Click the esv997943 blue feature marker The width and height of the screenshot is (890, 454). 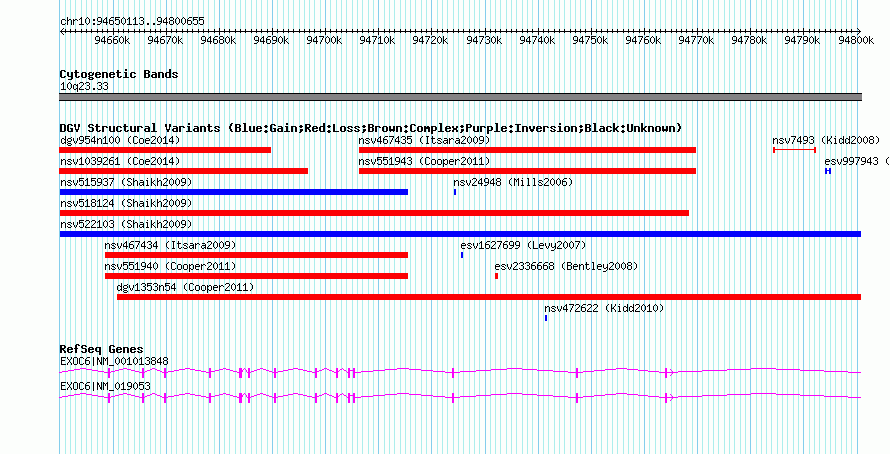coord(828,171)
